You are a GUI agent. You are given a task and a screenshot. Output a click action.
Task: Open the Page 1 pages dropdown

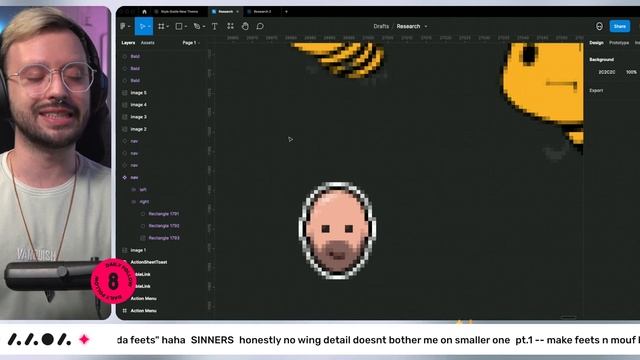pyautogui.click(x=191, y=42)
